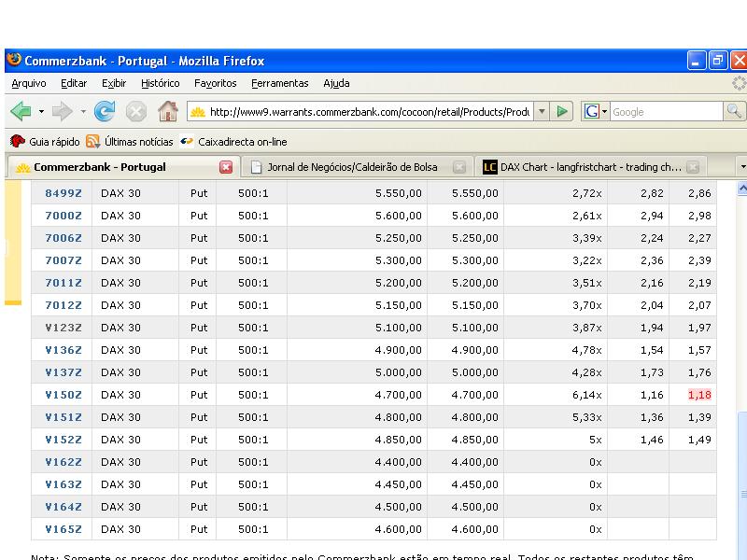Click the red highlighted 1,18 price cell
The height and width of the screenshot is (560, 747).
tap(699, 395)
